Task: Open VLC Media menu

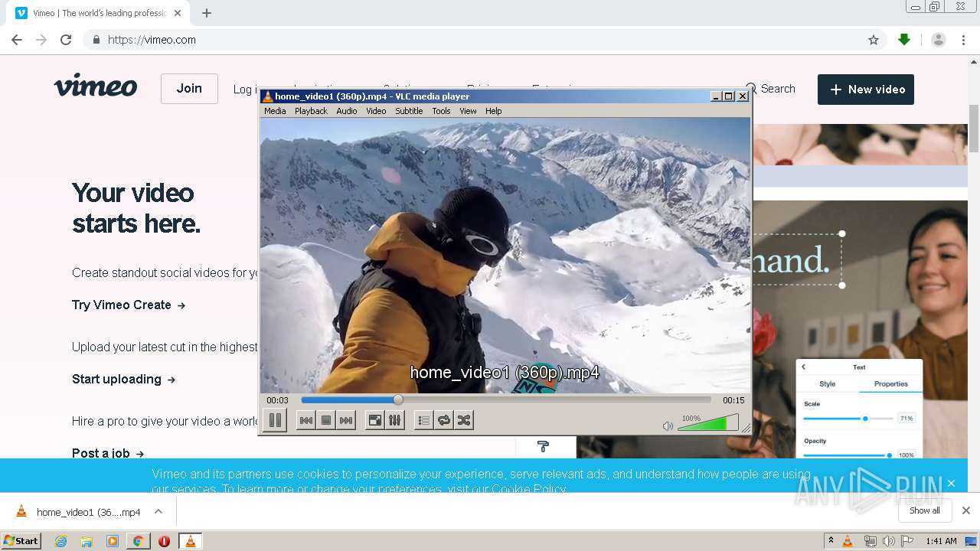Action: [x=275, y=111]
